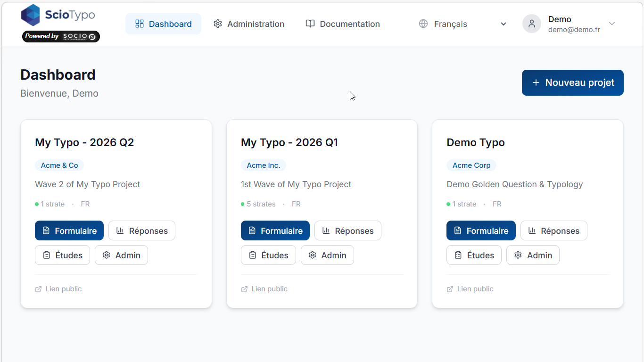Open Admin for My Typo - 2026 Q2
This screenshot has width=644, height=362.
(121, 255)
